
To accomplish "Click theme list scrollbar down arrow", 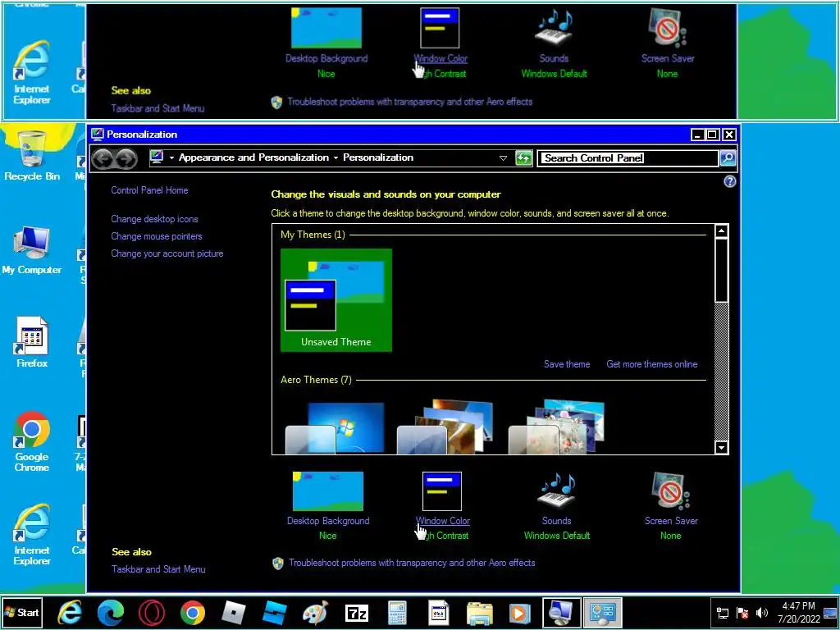I will tap(722, 447).
